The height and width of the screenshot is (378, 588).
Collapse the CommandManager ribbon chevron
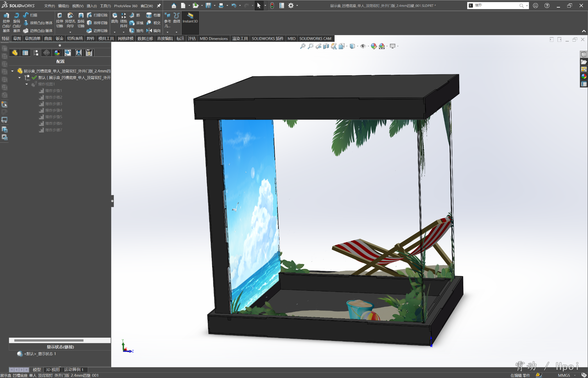(584, 31)
